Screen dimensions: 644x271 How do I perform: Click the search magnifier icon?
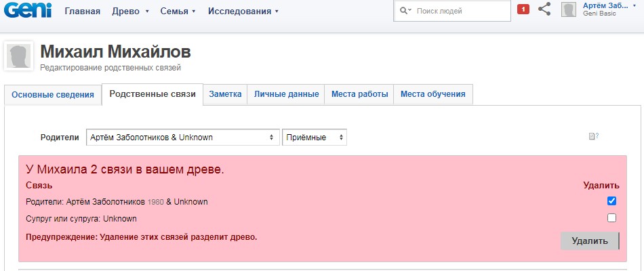coord(405,11)
